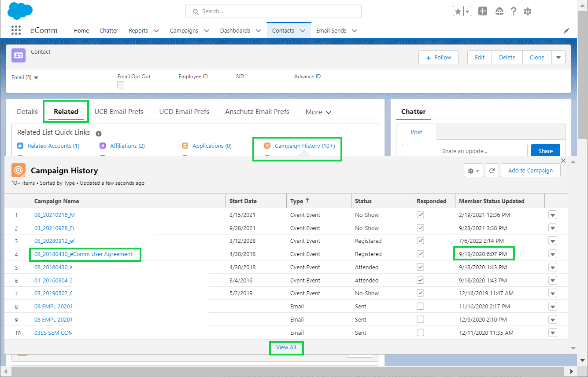Click the Related List Quick Links info icon
The width and height of the screenshot is (588, 377).
tap(99, 133)
